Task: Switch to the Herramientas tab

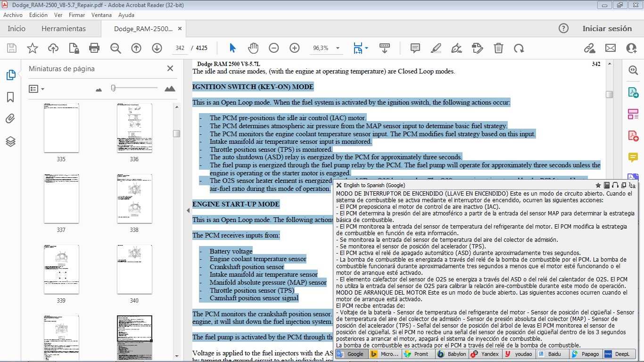Action: [x=64, y=29]
